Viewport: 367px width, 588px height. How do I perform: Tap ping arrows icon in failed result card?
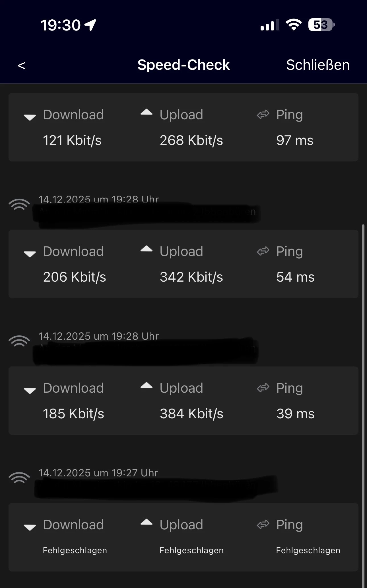point(263,525)
